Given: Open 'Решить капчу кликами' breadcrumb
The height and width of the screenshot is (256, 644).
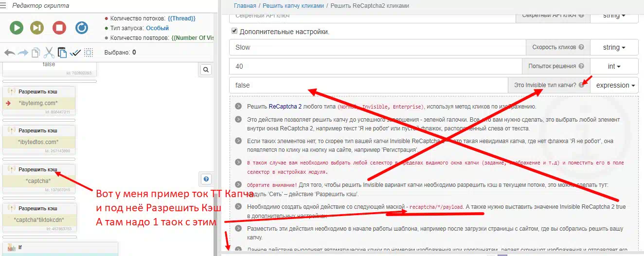Looking at the screenshot, I should pyautogui.click(x=293, y=6).
